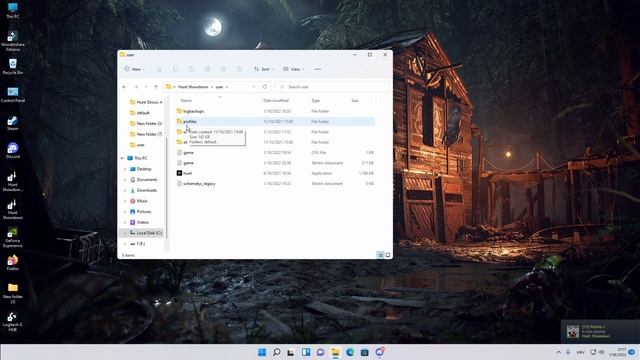Click the Paste icon in Explorer toolbar

click(191, 69)
